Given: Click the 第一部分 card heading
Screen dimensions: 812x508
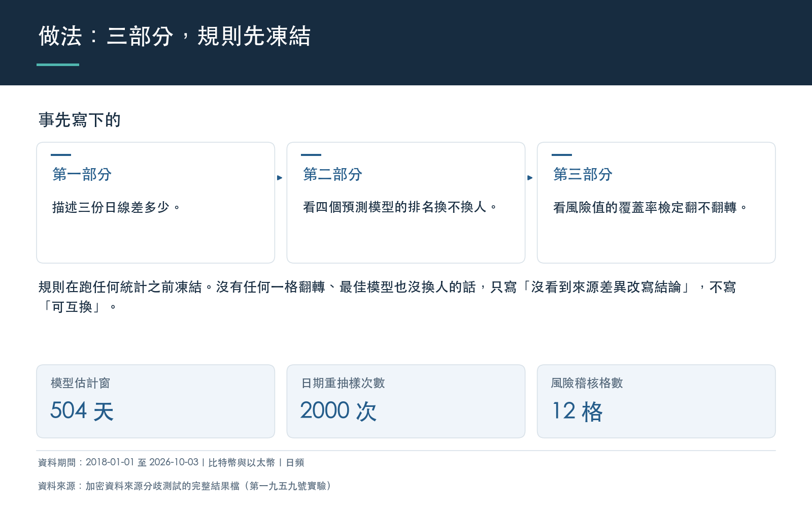Looking at the screenshot, I should point(82,174).
